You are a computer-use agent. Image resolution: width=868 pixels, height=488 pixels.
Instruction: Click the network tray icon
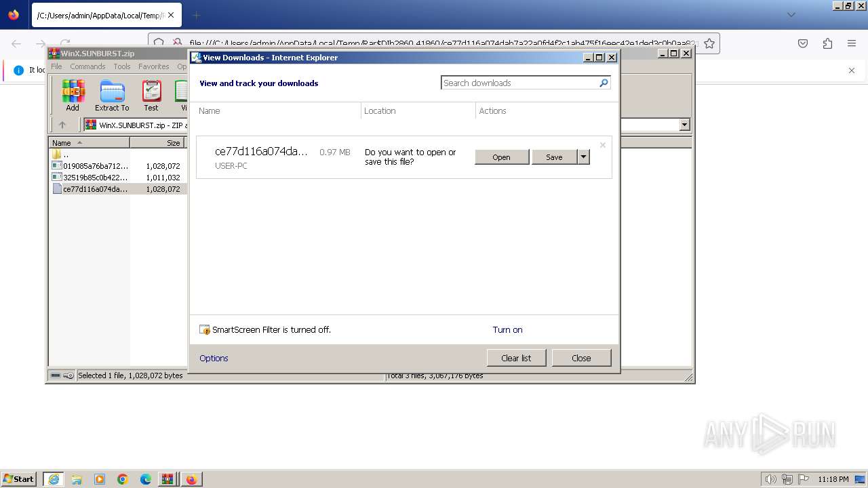coord(787,479)
